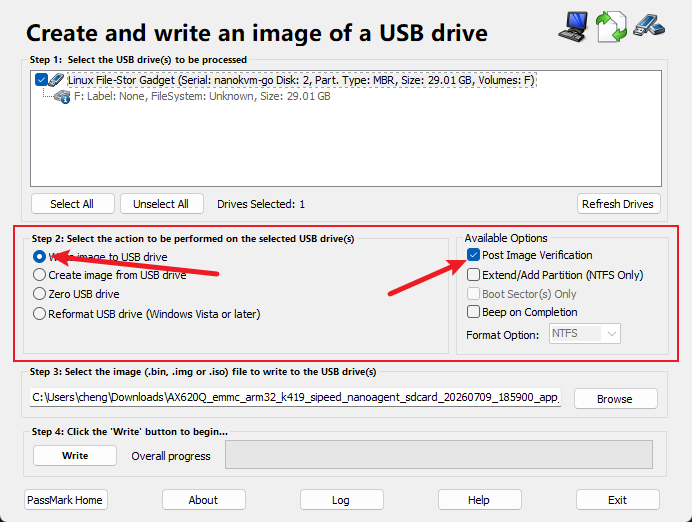692x522 pixels.
Task: Click the Boot Sector(s) Only checkbox
Action: pyautogui.click(x=473, y=294)
